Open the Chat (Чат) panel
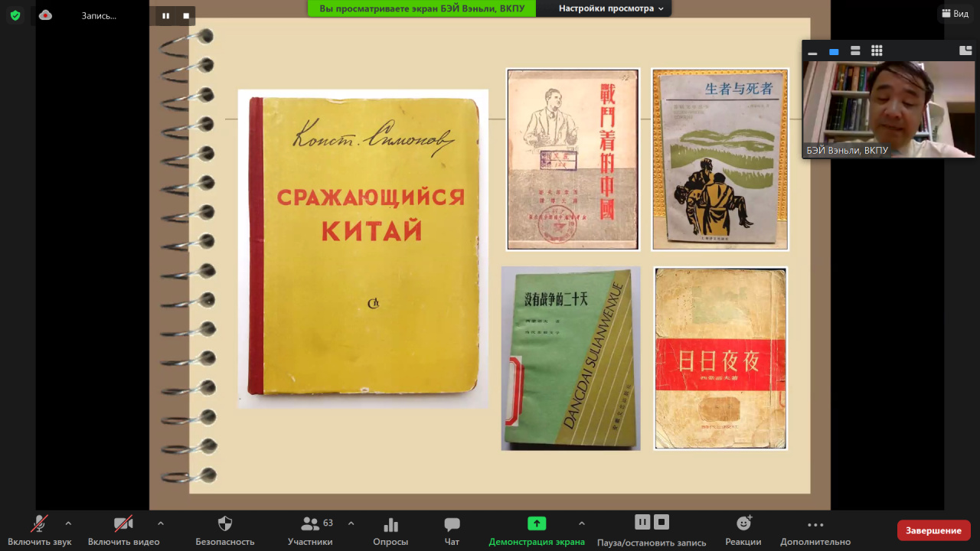The height and width of the screenshot is (551, 980). coord(452,524)
